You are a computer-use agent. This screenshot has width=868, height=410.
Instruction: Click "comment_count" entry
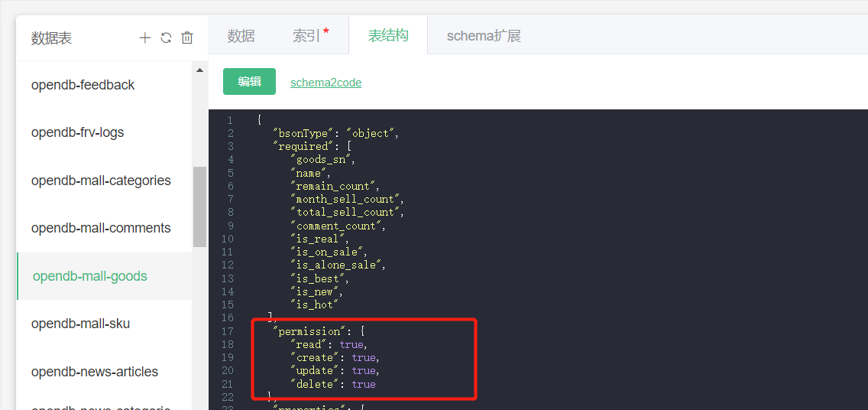coord(337,226)
